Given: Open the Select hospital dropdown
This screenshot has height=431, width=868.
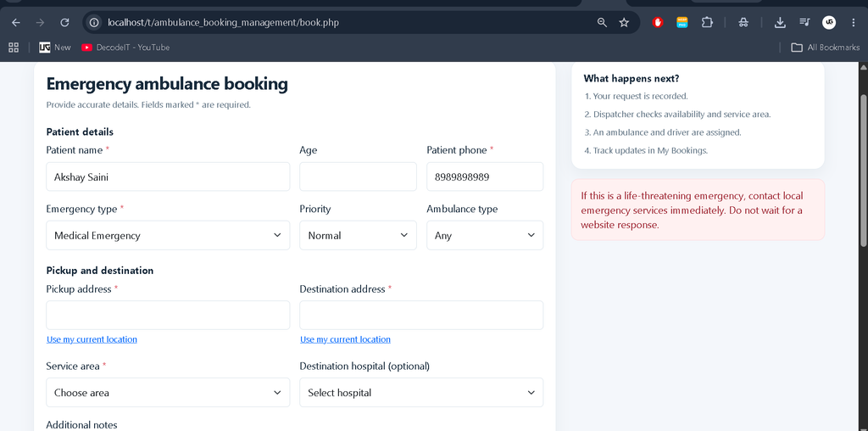Looking at the screenshot, I should (x=421, y=393).
